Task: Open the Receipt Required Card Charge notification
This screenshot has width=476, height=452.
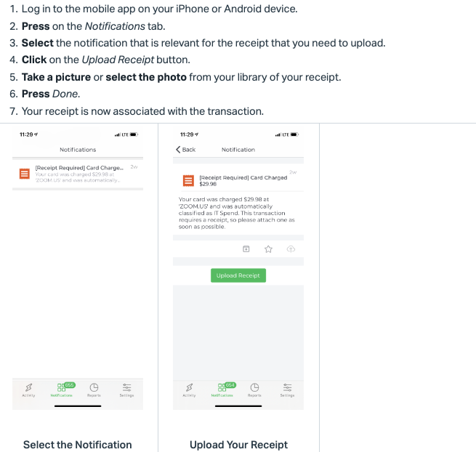Action: click(78, 174)
